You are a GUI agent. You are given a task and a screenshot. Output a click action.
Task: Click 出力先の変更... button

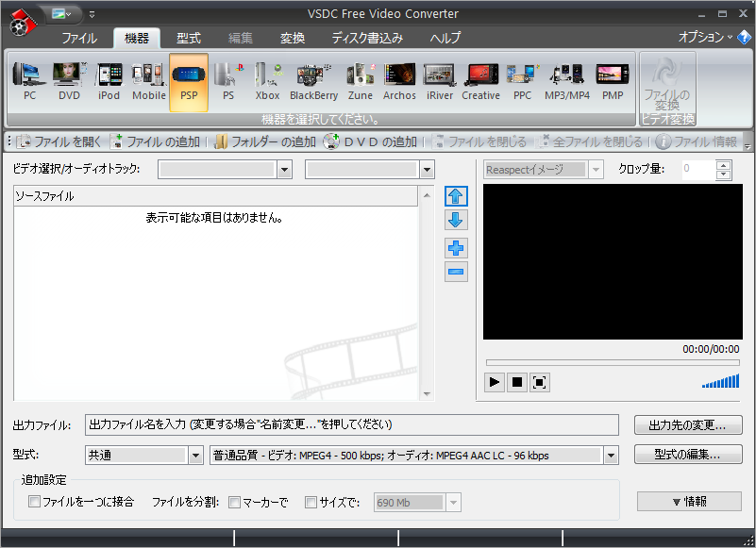coord(688,425)
